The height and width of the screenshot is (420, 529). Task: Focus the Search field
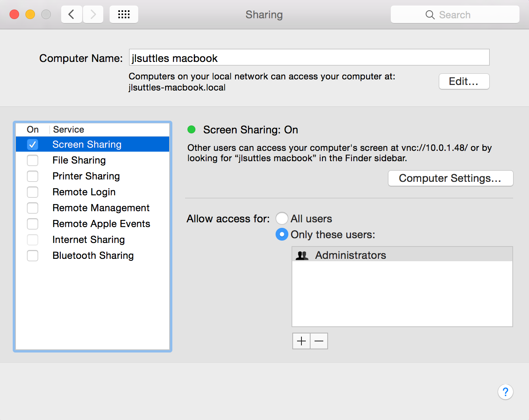[x=455, y=15]
